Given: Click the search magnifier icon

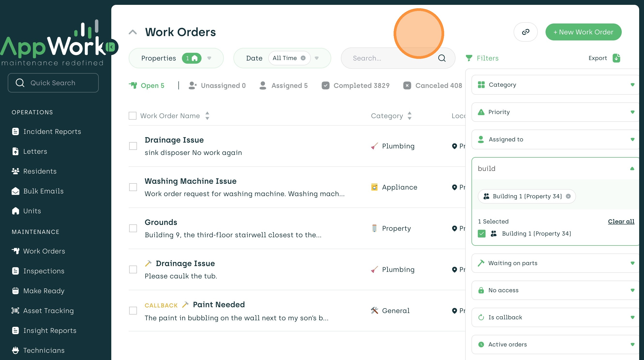Looking at the screenshot, I should coord(442,58).
